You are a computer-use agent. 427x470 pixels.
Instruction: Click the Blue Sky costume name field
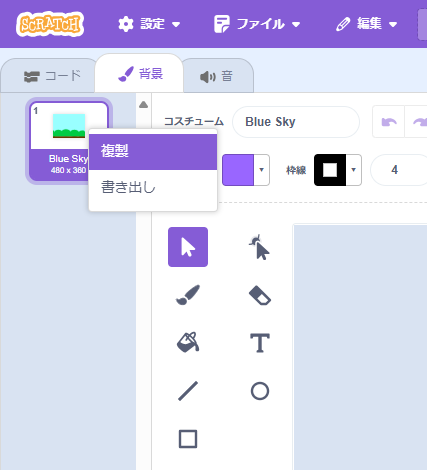click(296, 122)
